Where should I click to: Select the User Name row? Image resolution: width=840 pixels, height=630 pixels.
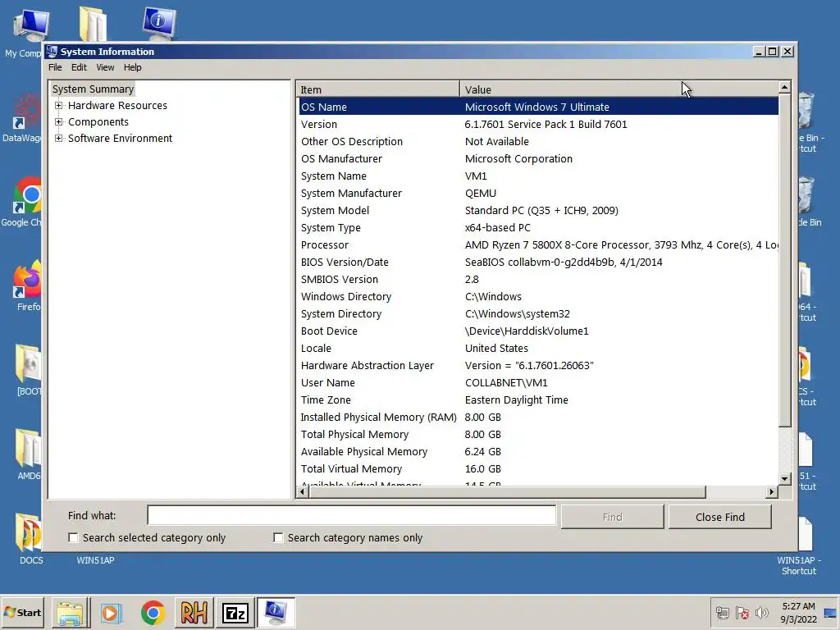coord(538,382)
